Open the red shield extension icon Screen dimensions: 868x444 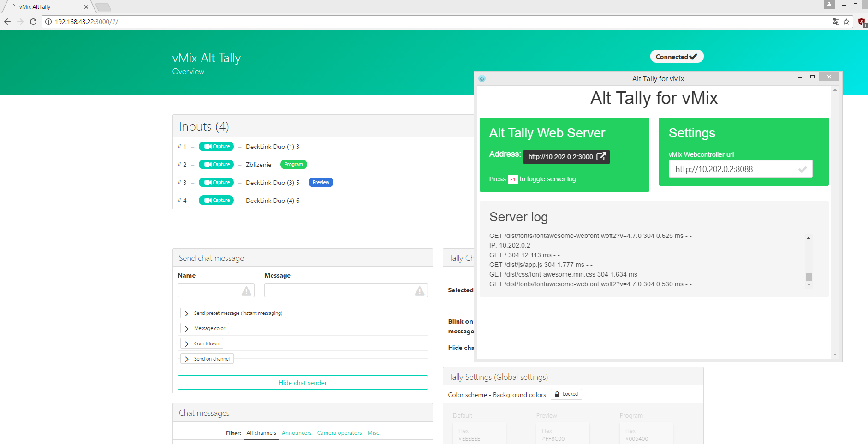pyautogui.click(x=862, y=22)
